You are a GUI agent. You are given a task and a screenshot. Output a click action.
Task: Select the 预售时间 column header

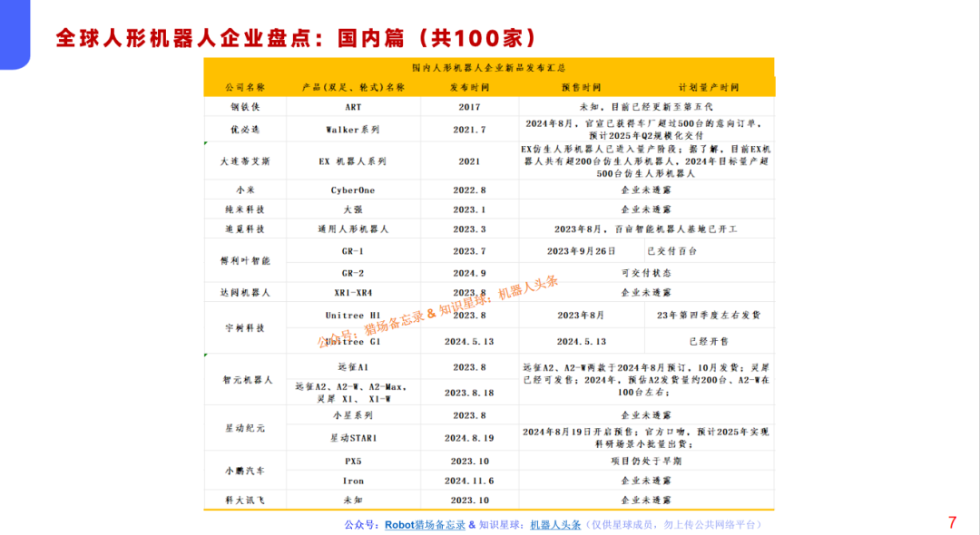[x=582, y=87]
